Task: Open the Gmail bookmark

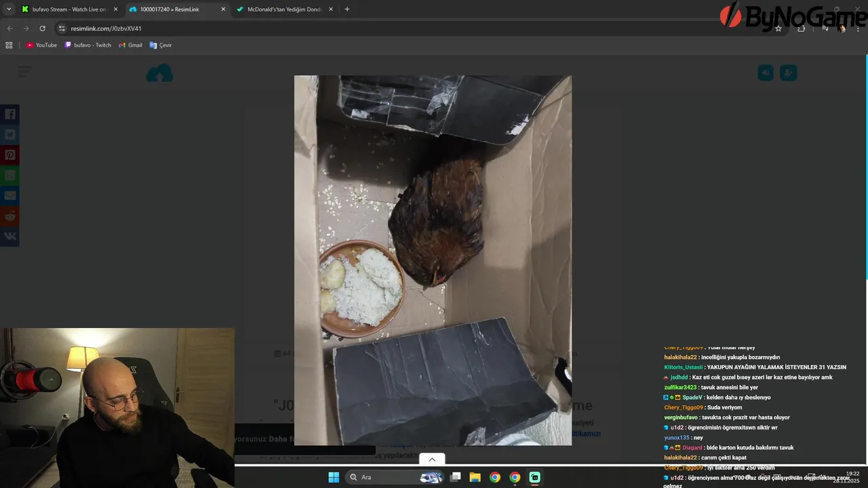Action: (x=130, y=45)
